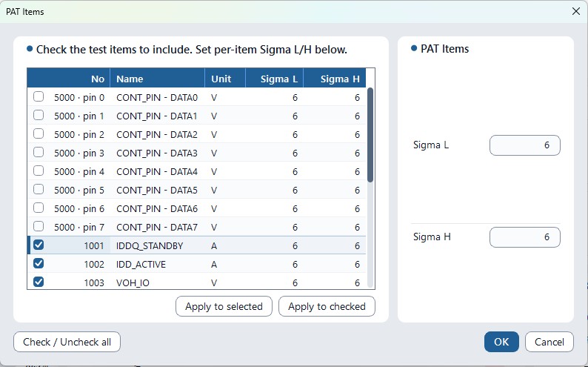Focus the Sigma H input field
Screen dimensions: 588x367
[525, 237]
